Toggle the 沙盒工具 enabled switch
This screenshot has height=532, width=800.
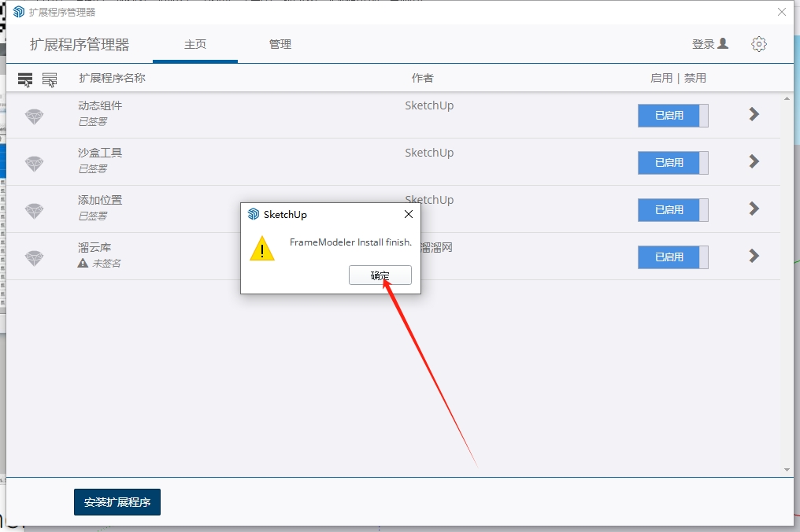673,163
